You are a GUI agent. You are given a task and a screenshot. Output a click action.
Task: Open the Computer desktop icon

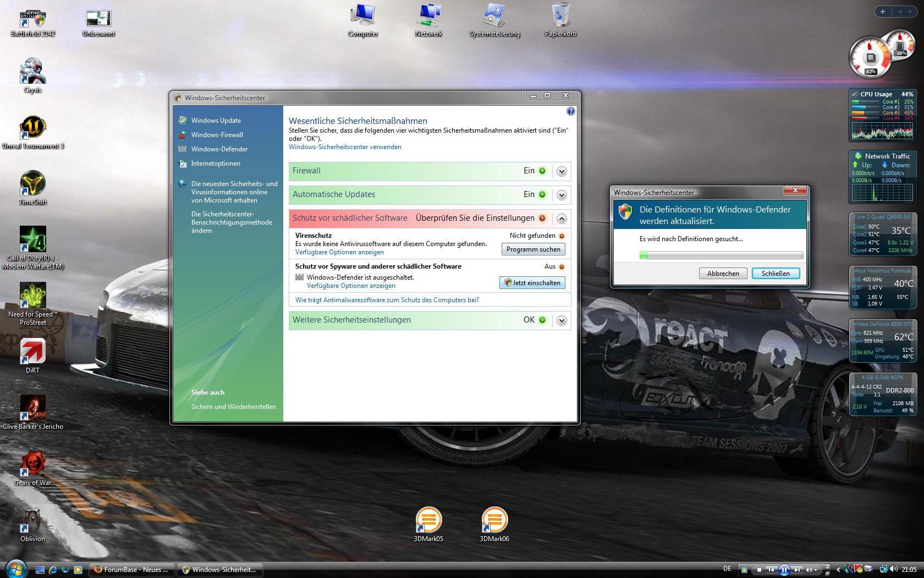(363, 20)
